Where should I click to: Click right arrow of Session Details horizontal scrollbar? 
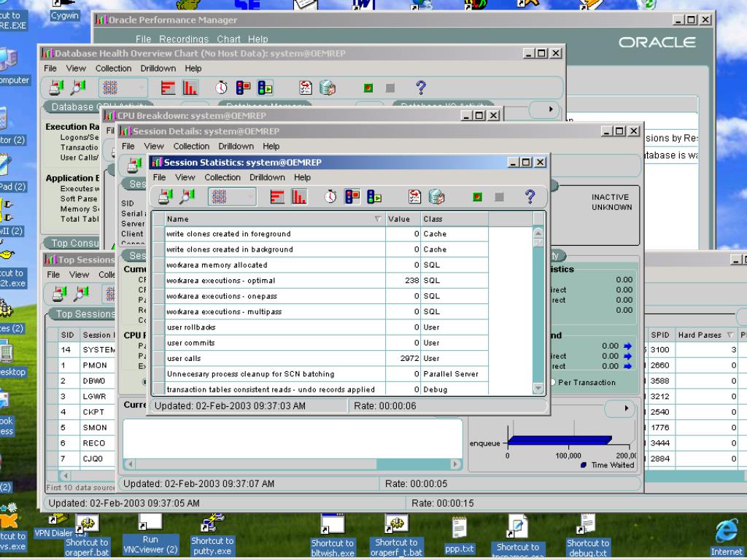pyautogui.click(x=455, y=463)
